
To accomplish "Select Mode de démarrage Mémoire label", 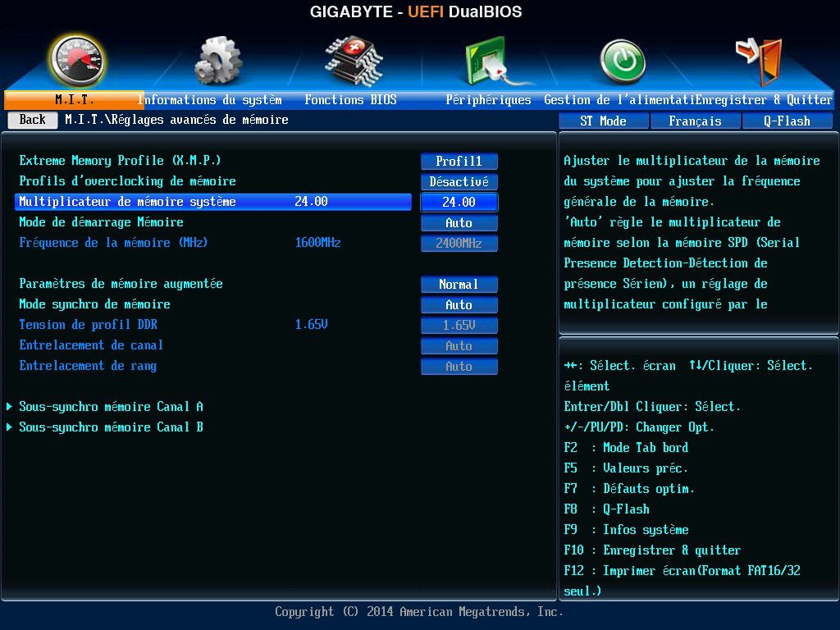I will [101, 222].
